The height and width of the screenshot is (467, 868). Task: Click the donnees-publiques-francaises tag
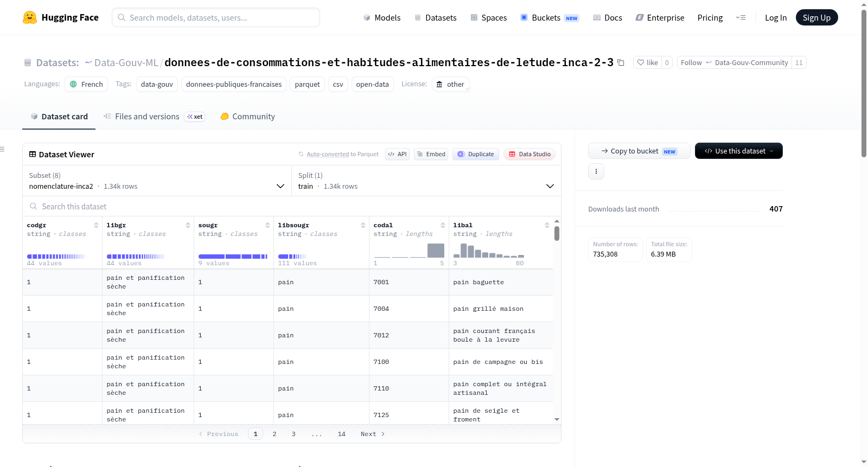point(234,85)
